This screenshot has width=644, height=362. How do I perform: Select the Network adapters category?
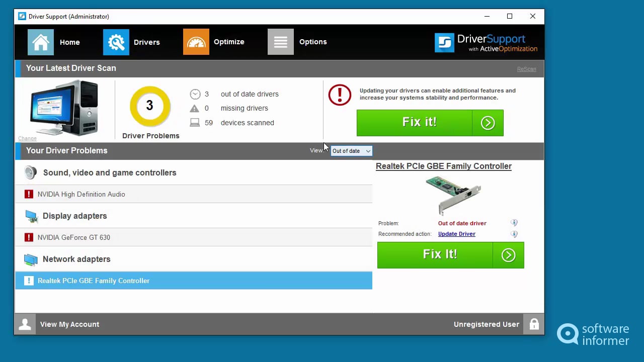tap(76, 259)
